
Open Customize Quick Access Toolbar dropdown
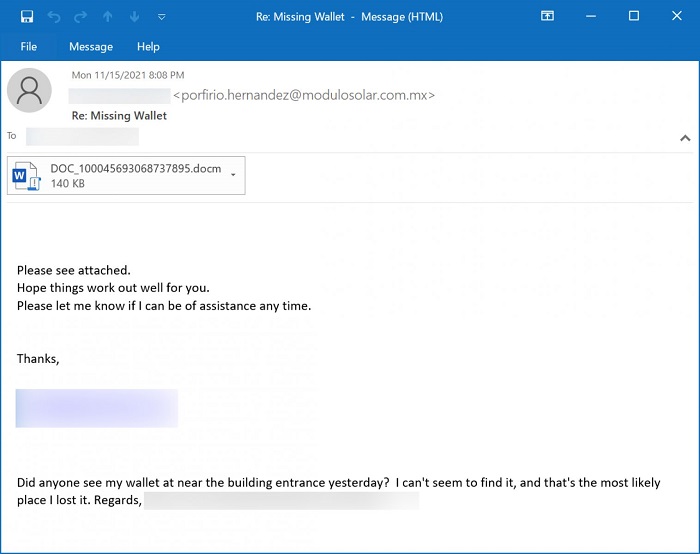point(162,17)
